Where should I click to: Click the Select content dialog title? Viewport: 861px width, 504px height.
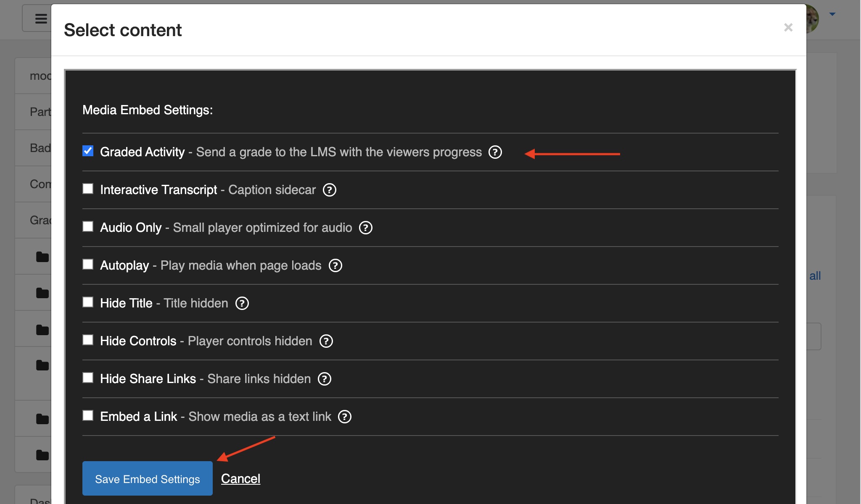click(123, 29)
